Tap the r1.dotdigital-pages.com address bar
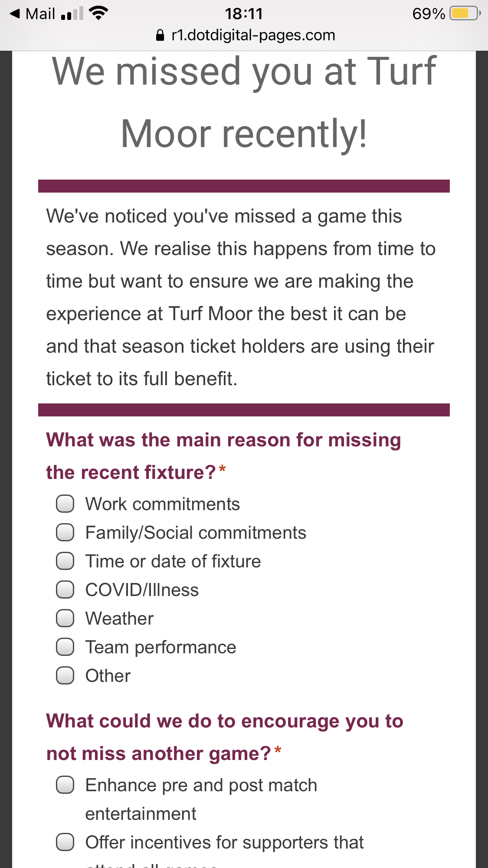This screenshot has width=488, height=868. tap(253, 35)
